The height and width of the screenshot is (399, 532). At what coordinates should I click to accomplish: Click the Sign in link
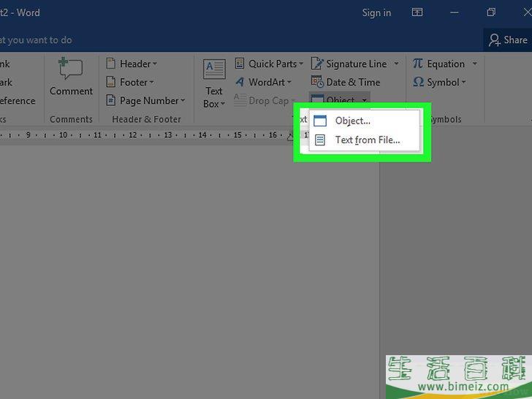point(376,12)
